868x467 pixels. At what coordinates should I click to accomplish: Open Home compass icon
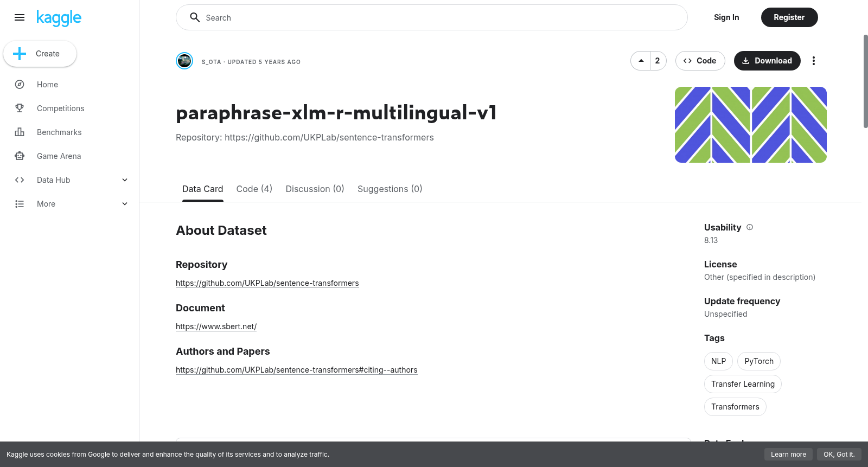[x=20, y=85]
